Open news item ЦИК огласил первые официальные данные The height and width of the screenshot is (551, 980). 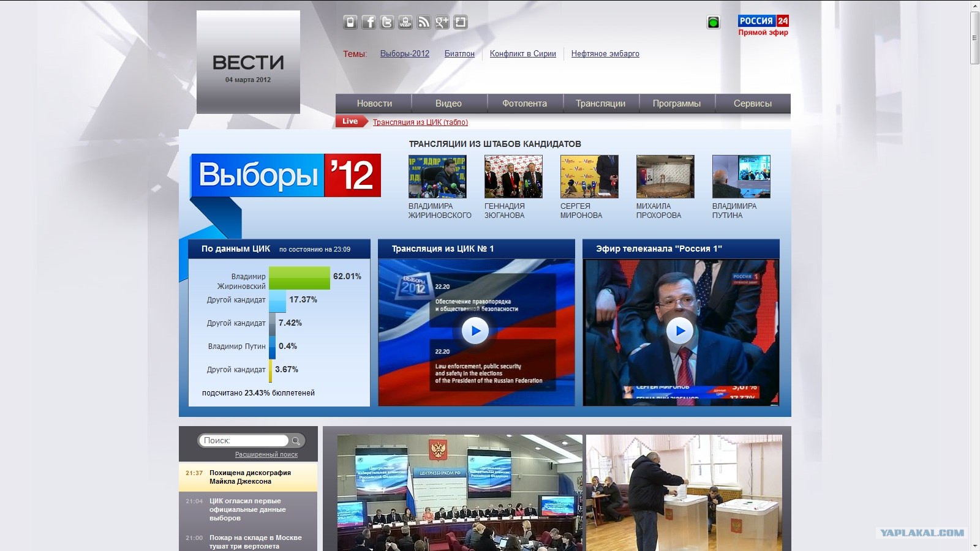click(x=247, y=509)
